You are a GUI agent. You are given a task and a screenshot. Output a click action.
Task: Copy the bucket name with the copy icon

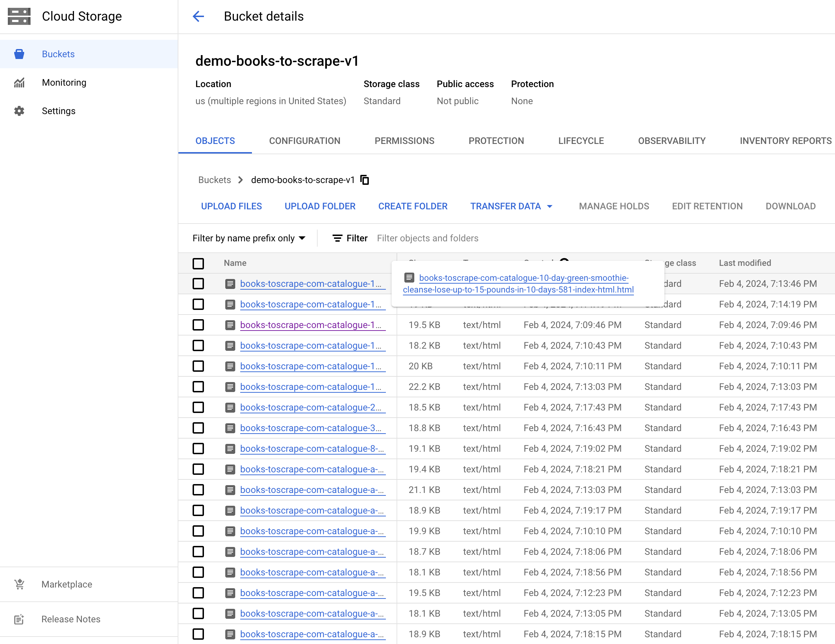point(365,180)
